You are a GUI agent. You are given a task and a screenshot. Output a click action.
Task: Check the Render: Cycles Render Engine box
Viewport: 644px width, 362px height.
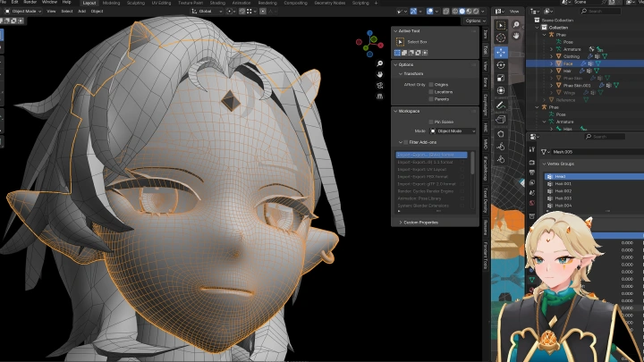point(463,191)
